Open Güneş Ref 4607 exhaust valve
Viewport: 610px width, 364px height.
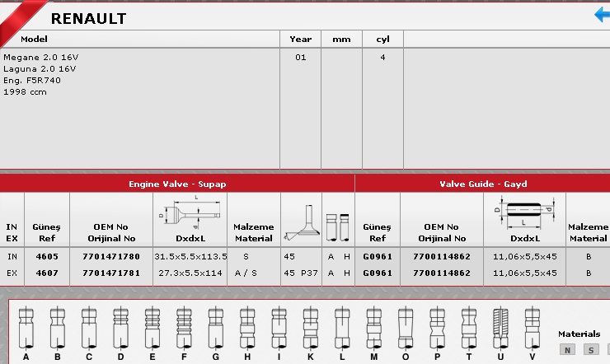point(46,270)
